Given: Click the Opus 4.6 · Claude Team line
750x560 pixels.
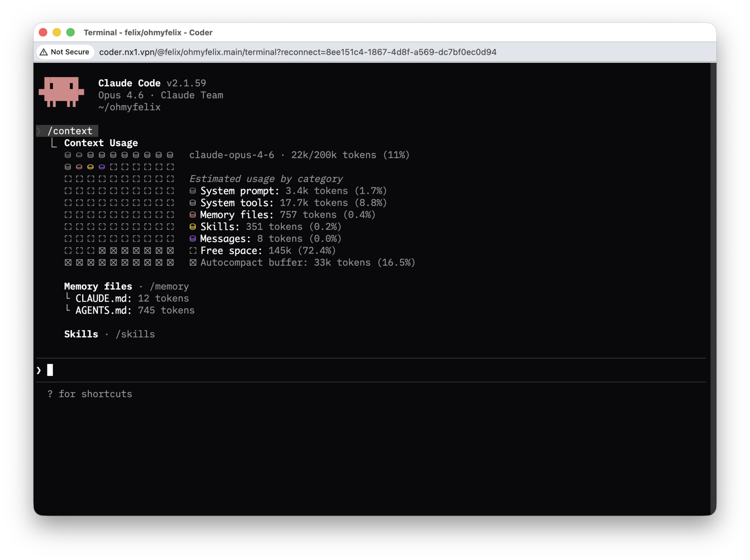Looking at the screenshot, I should (x=161, y=95).
